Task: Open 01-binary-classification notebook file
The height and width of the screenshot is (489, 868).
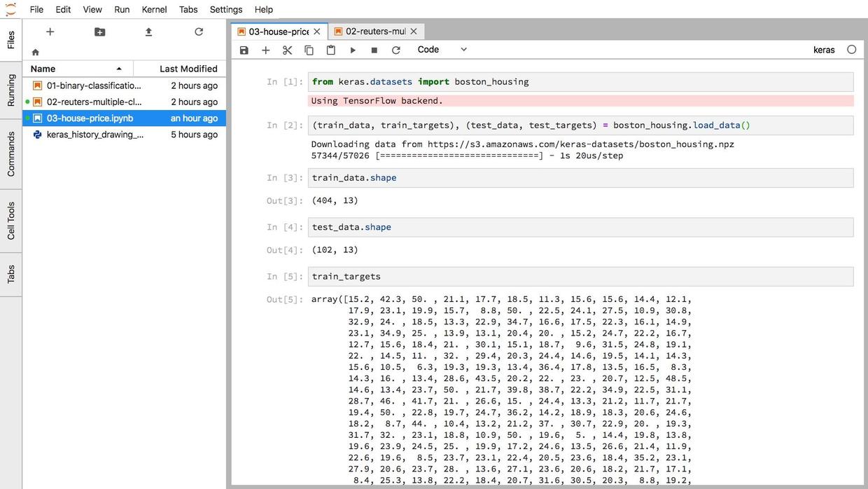Action: tap(93, 85)
